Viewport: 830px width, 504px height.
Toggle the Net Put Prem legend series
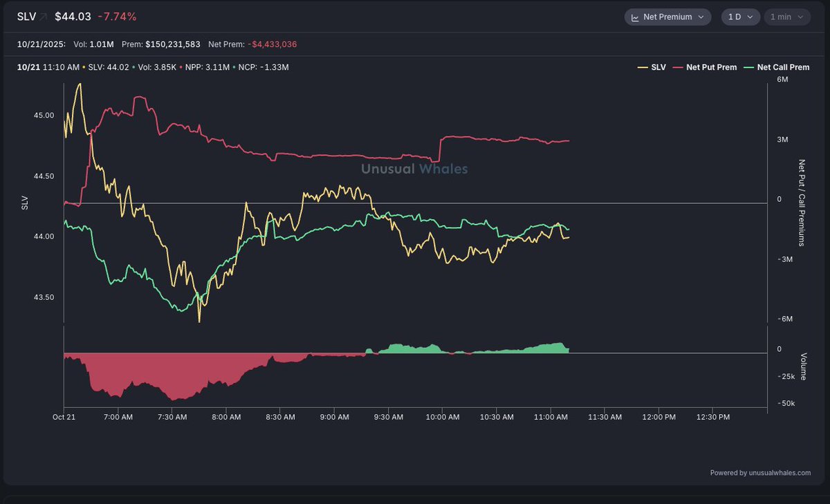pos(705,67)
